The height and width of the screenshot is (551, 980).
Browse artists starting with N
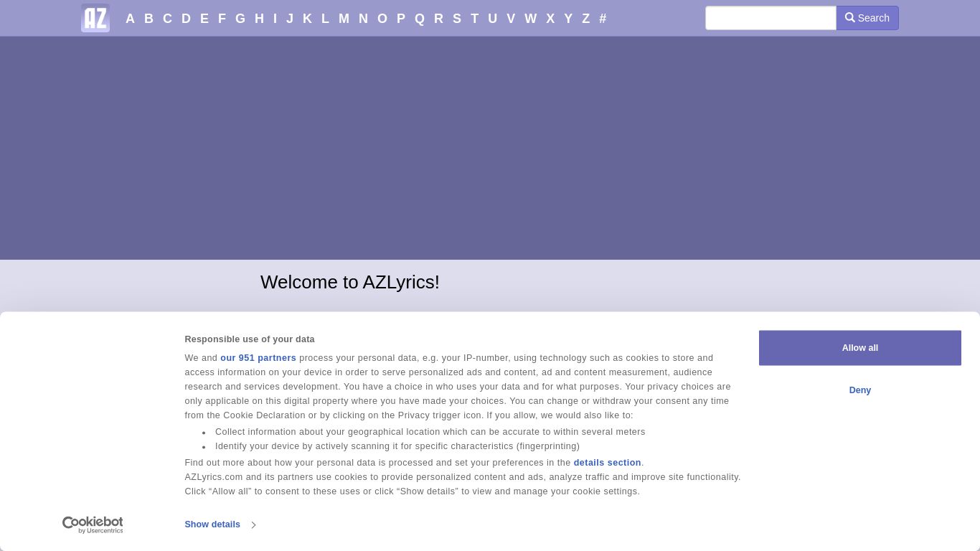[363, 19]
